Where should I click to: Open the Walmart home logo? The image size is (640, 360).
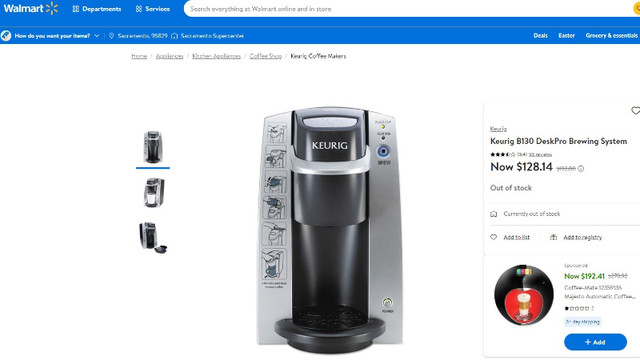click(x=31, y=8)
